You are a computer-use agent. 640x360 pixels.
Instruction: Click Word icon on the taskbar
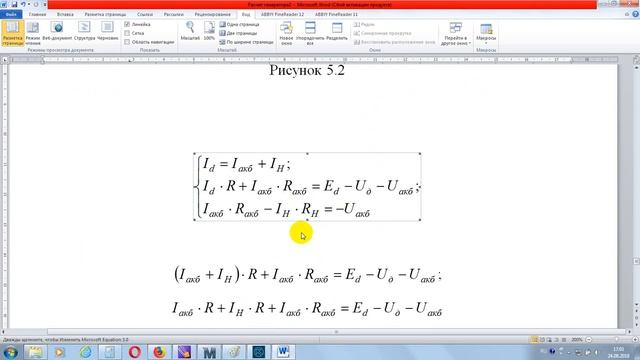284,352
